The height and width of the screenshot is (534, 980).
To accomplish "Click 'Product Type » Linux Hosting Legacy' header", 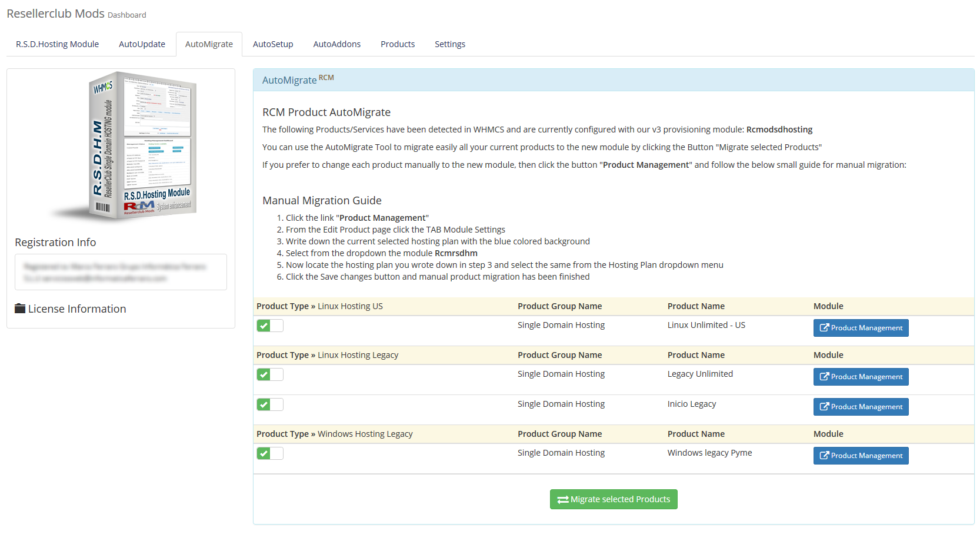I will point(327,355).
